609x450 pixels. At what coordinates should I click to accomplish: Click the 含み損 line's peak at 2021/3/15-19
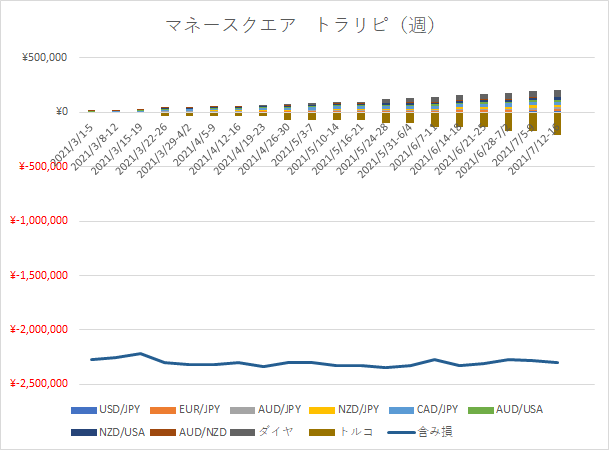click(x=141, y=353)
